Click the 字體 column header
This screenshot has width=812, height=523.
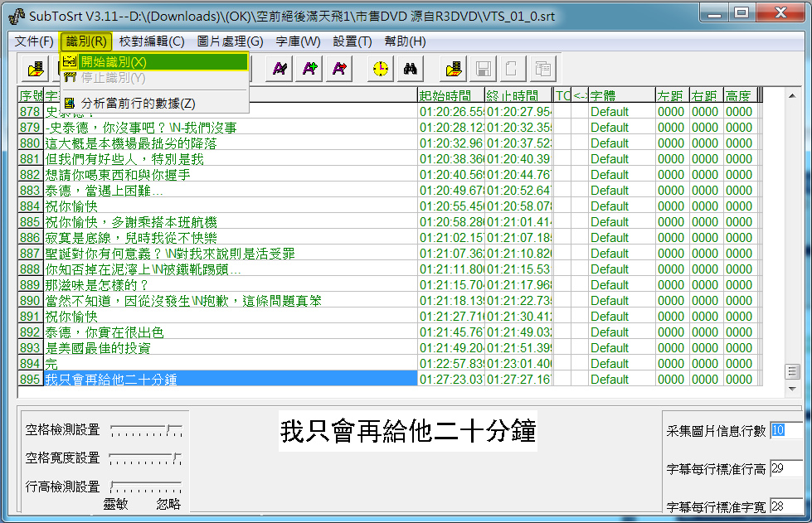pyautogui.click(x=621, y=95)
